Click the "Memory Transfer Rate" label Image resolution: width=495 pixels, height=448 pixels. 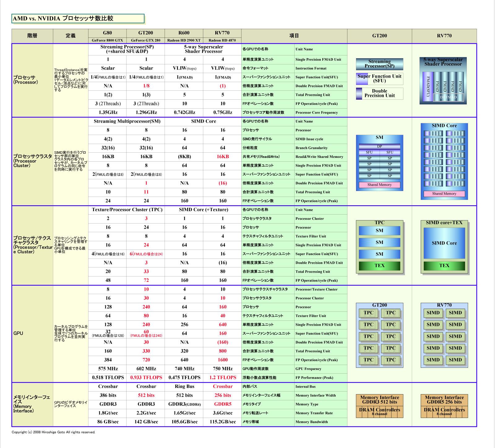point(314,413)
